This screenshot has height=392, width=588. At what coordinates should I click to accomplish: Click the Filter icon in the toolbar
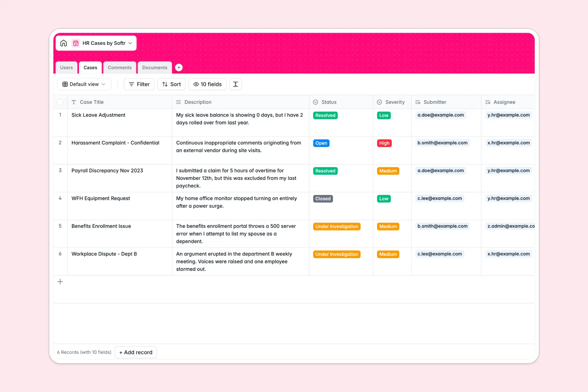point(131,84)
